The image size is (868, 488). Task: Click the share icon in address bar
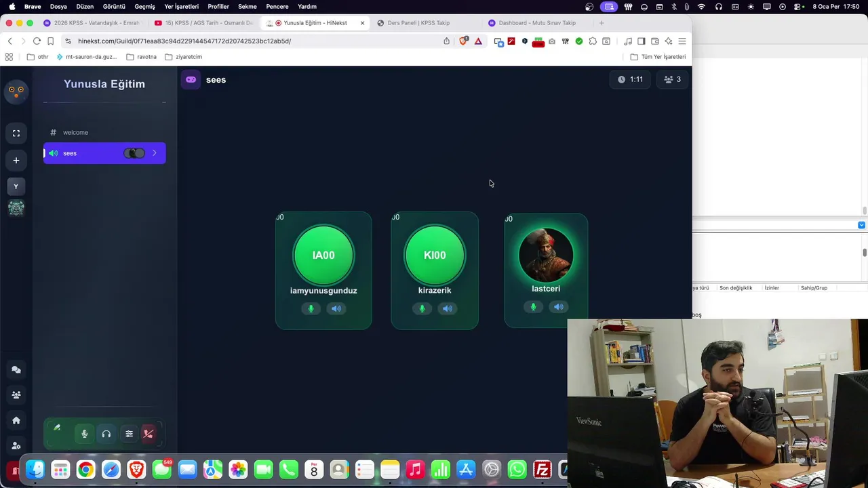coord(446,41)
